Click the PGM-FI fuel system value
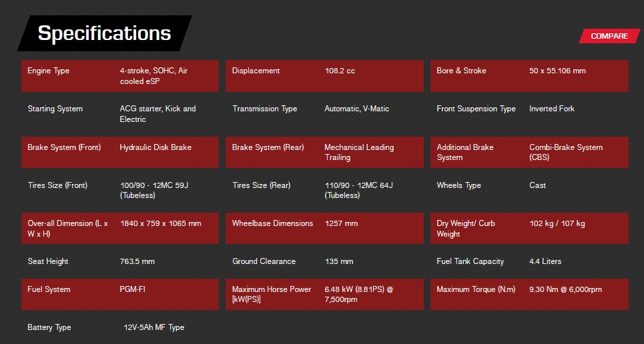Viewport: 644px width, 344px height. (x=133, y=289)
